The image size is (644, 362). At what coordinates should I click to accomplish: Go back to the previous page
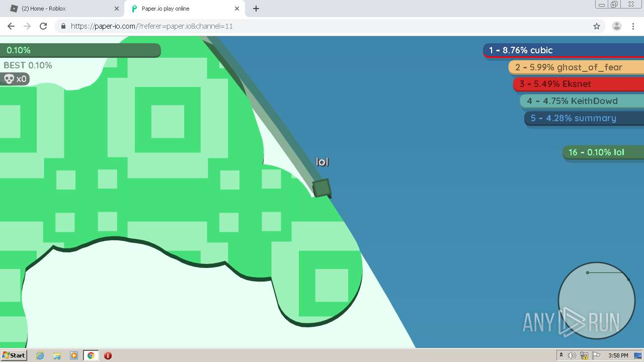(x=11, y=26)
